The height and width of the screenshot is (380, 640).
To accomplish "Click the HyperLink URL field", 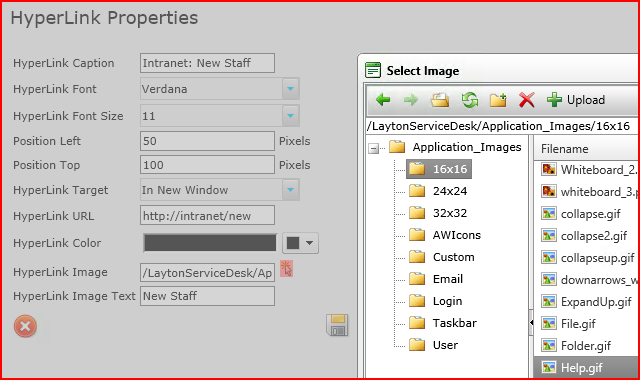I will (207, 216).
